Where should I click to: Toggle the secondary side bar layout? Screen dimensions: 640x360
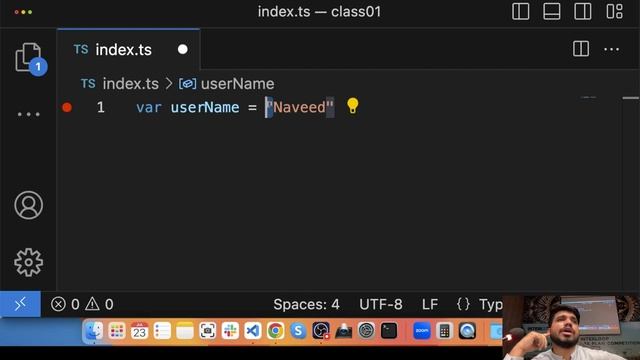pyautogui.click(x=582, y=11)
